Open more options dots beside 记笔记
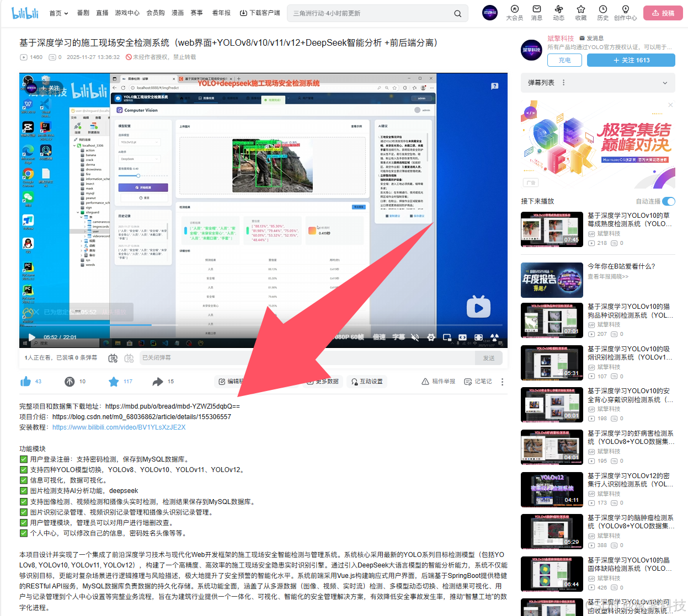 point(502,382)
